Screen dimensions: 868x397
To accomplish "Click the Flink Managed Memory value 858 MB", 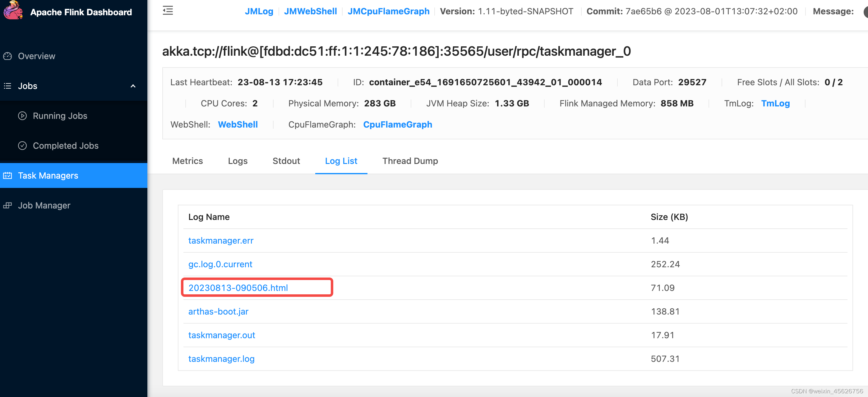I will click(x=676, y=104).
